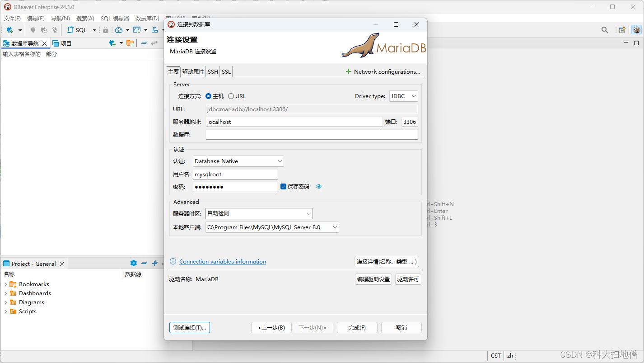Click the dashboard gauge icon in toolbar
Viewport: 644px width, 363px height.
pyautogui.click(x=119, y=30)
